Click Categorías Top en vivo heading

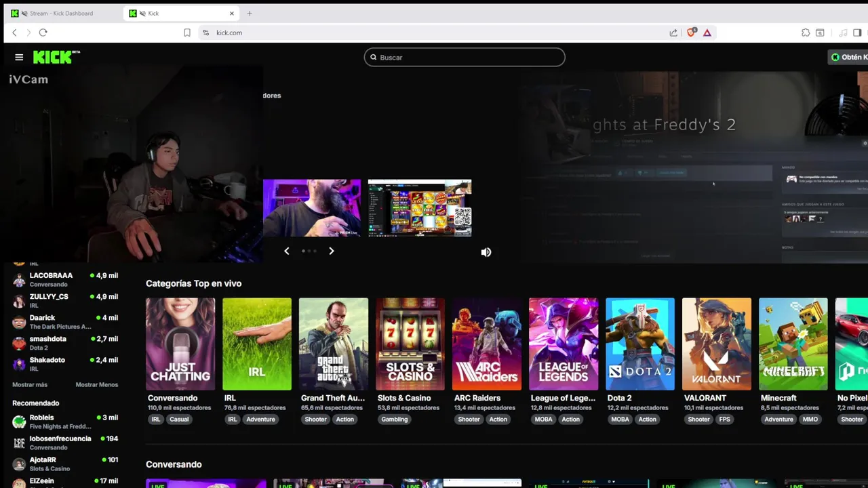pos(193,283)
